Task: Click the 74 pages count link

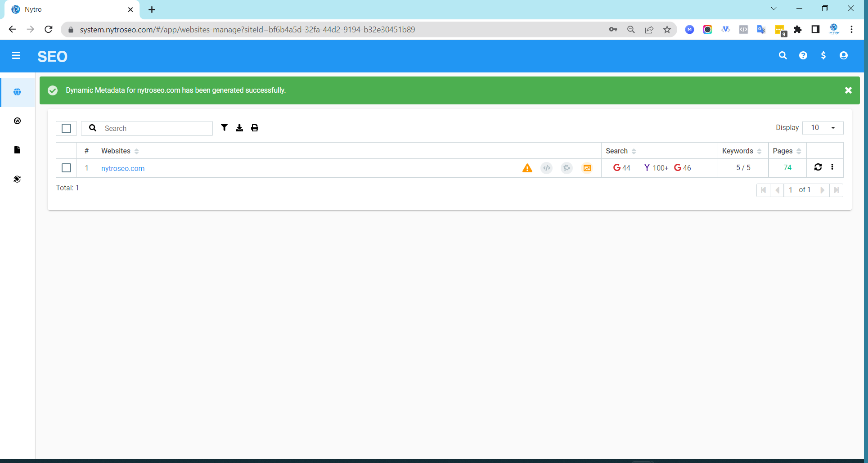Action: click(787, 167)
